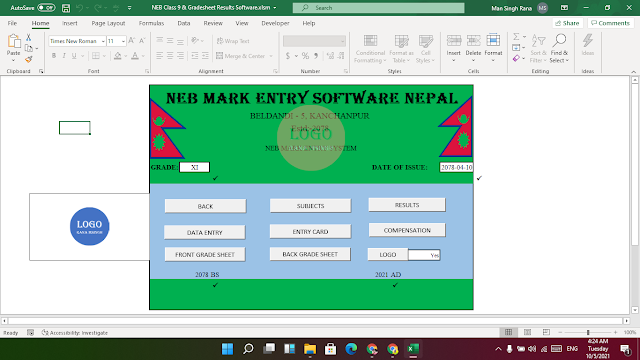Click the Sort & Filter icon
The image size is (640, 360).
pyautogui.click(x=538, y=41)
